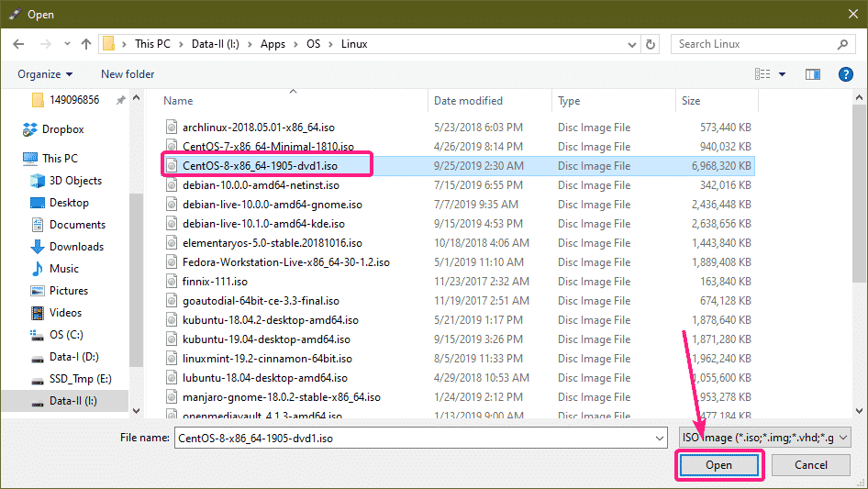Click the change view layout icon
The width and height of the screenshot is (868, 489).
coord(762,74)
